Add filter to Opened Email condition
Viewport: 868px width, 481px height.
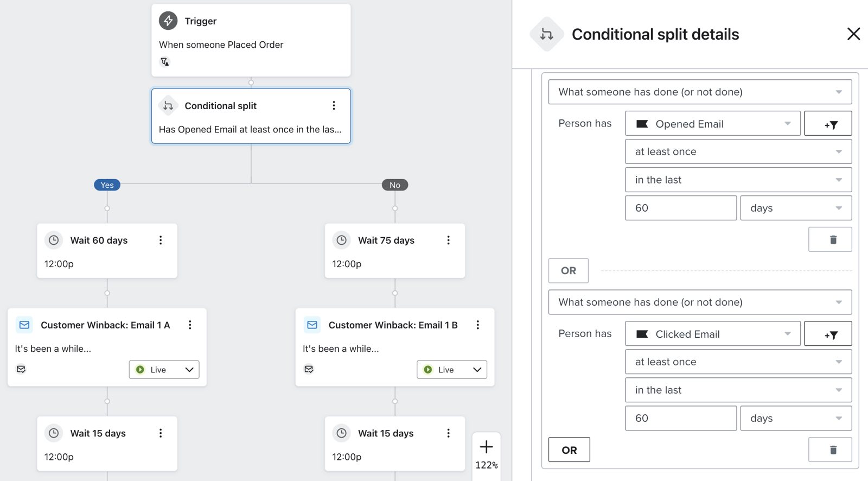[827, 124]
